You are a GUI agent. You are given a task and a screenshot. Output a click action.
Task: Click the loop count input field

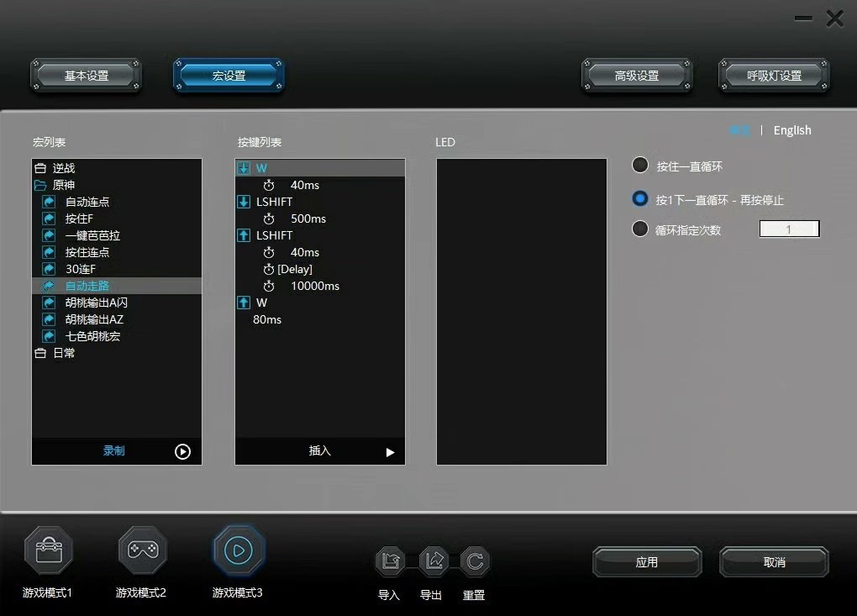click(x=789, y=228)
